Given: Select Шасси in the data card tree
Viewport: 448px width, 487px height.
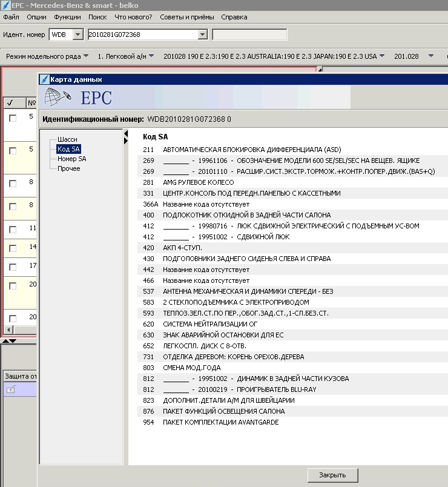Looking at the screenshot, I should click(67, 139).
